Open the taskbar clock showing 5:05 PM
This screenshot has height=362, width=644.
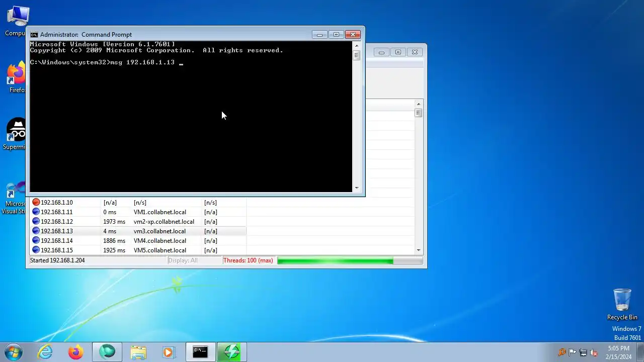click(x=618, y=352)
